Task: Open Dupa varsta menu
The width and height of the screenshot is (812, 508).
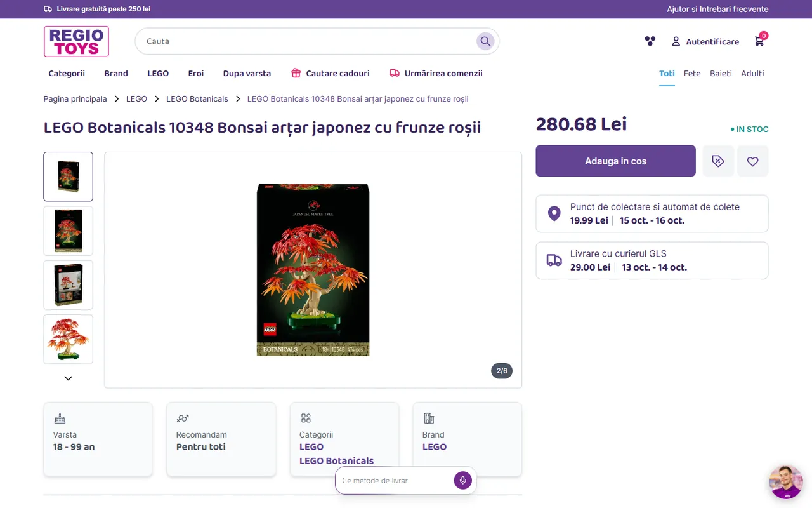Action: [247, 74]
